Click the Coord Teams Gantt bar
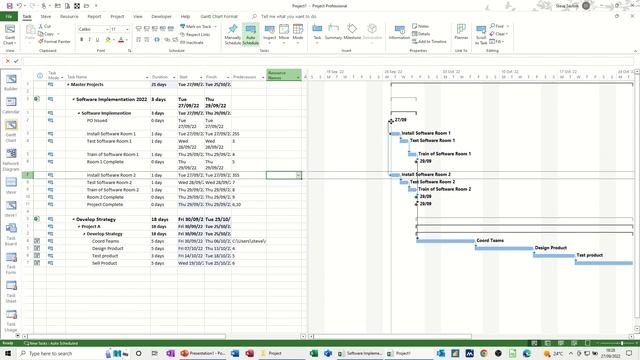Viewport: 640px width, 360px height. [x=445, y=241]
